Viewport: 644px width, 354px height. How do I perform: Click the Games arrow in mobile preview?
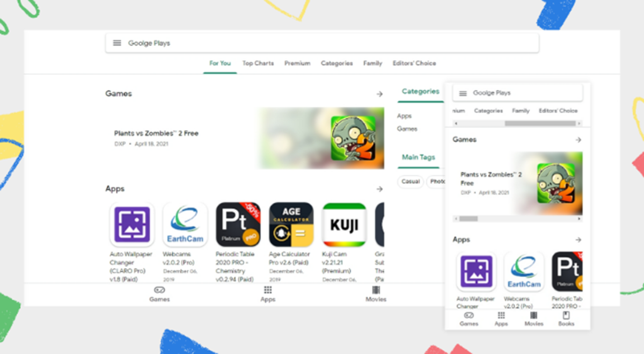tap(578, 140)
